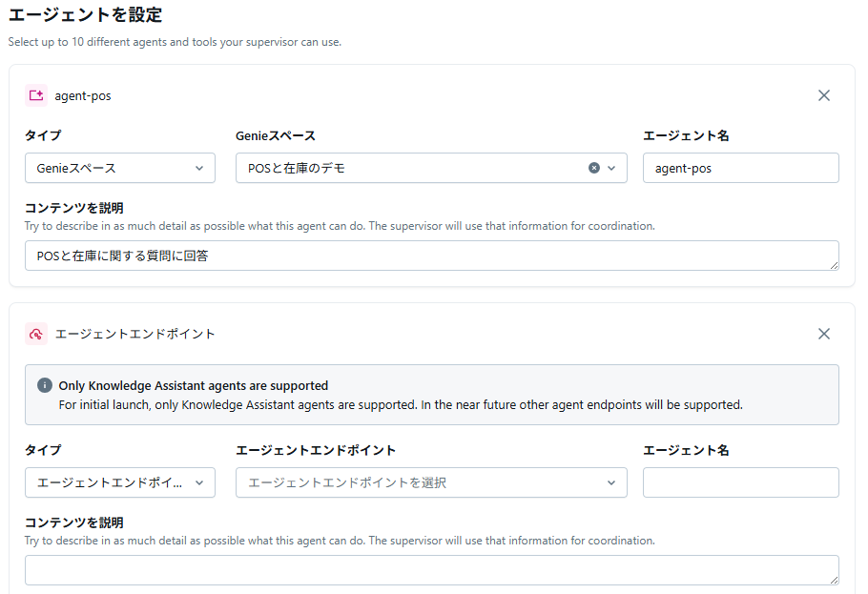Image resolution: width=868 pixels, height=594 pixels.
Task: Click the Genie space icon beside agent-pos
Action: tap(36, 95)
